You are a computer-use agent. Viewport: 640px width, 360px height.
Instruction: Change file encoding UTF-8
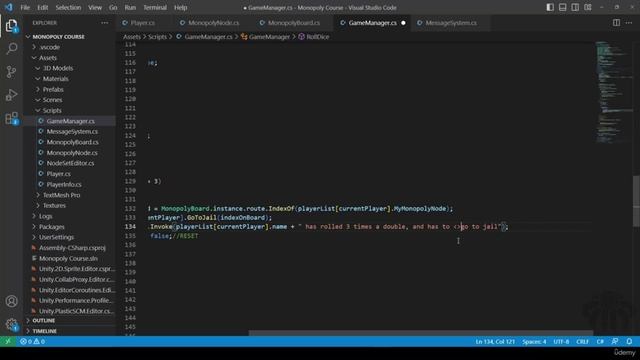tap(561, 341)
